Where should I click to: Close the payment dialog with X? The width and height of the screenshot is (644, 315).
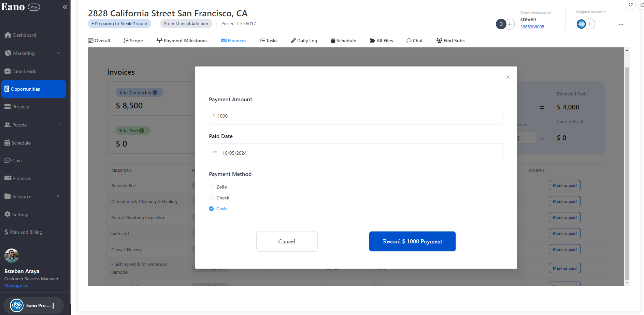pyautogui.click(x=507, y=77)
